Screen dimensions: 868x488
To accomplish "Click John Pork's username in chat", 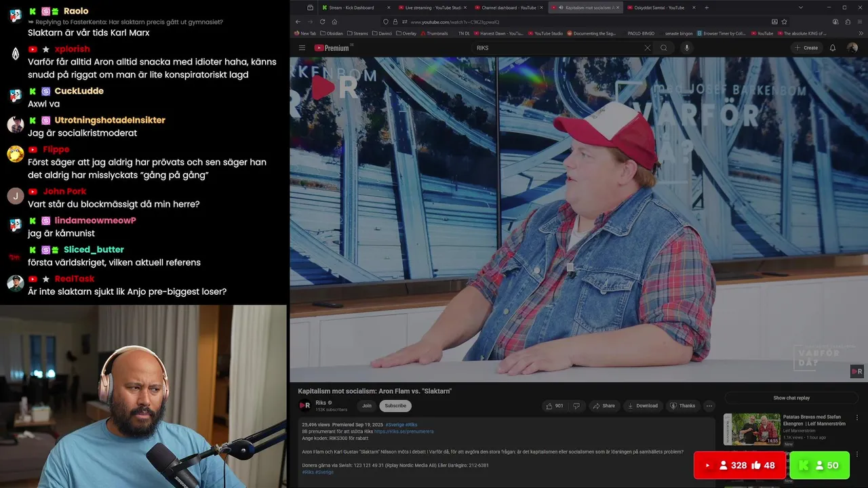I will pyautogui.click(x=64, y=191).
